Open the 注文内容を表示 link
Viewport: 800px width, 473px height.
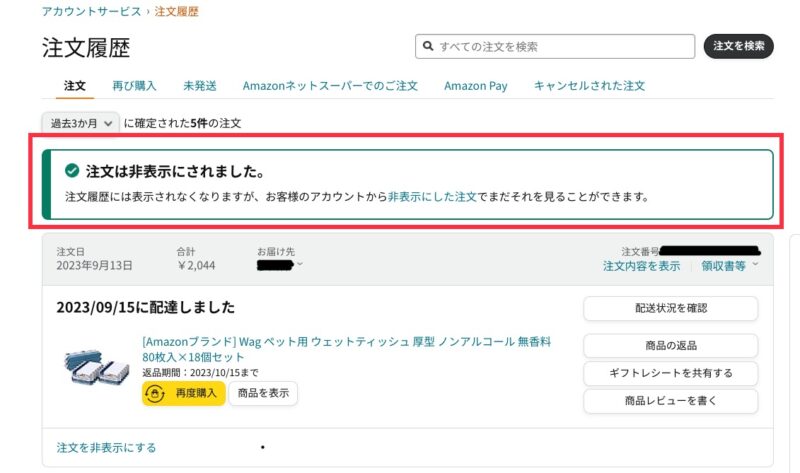click(641, 266)
